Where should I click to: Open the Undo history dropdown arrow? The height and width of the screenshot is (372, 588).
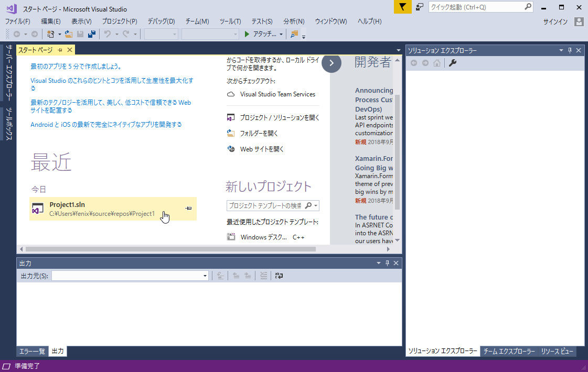coord(116,34)
